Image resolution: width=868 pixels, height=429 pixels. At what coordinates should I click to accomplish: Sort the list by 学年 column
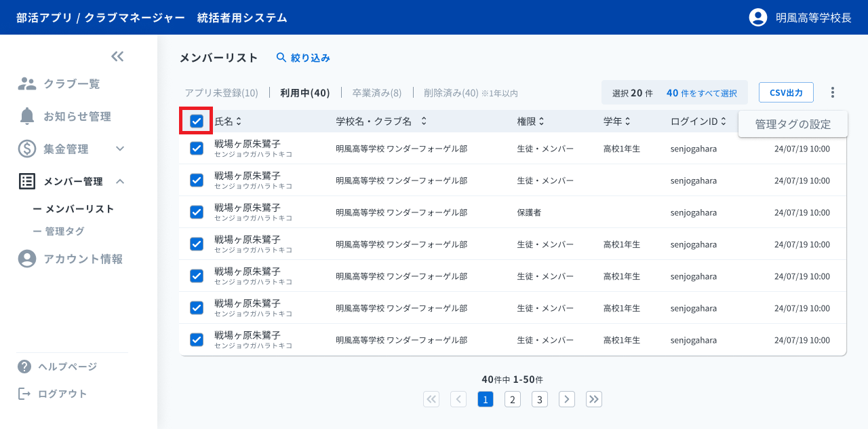627,122
